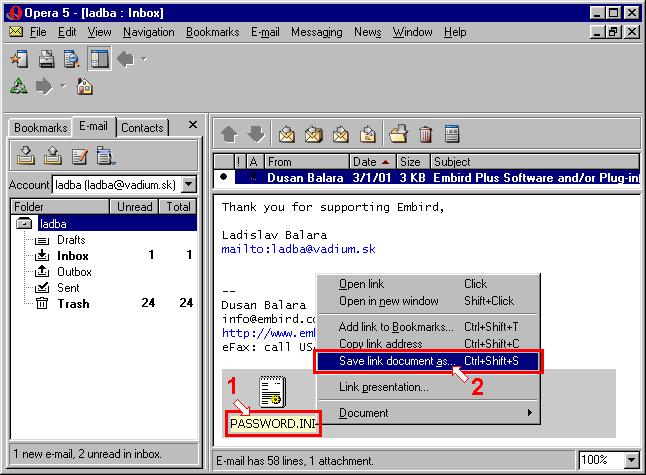Select the E-mail tab in hotlist
The image size is (646, 475).
pos(94,126)
